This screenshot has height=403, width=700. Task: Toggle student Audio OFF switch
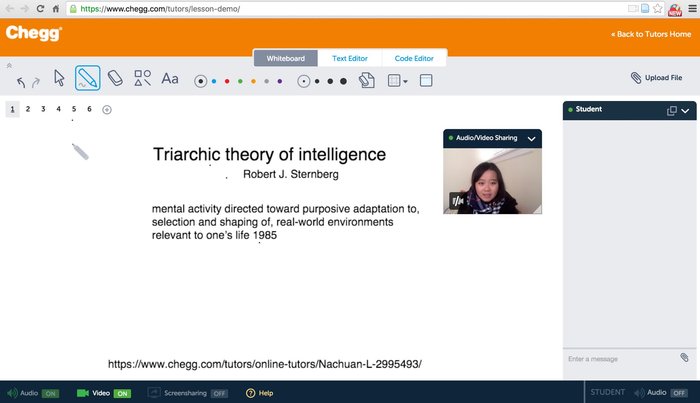(679, 393)
